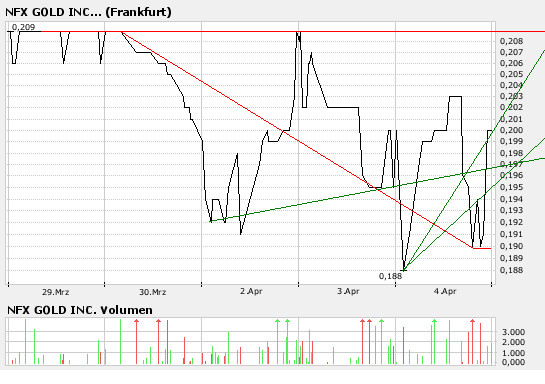Screen dimensions: 545x384
Task: Click the 0,195 value on price axis
Action: point(511,187)
